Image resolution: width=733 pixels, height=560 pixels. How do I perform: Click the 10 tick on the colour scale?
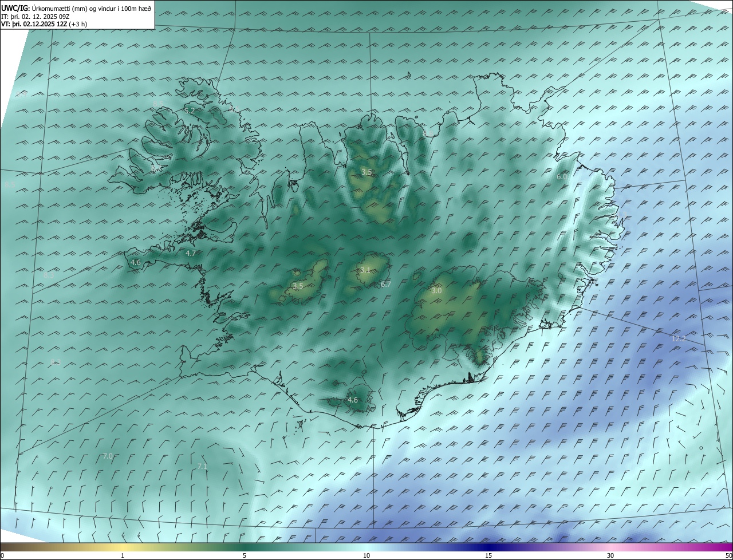(366, 555)
